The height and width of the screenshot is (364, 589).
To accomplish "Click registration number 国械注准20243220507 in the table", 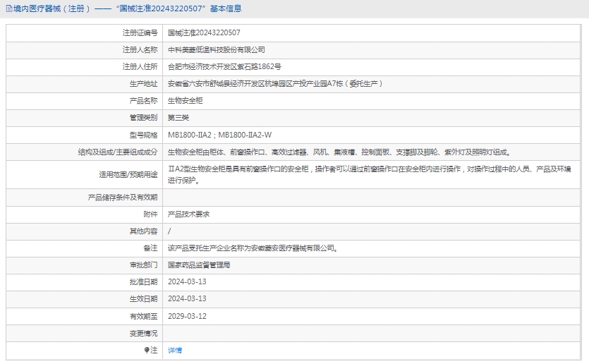I will [x=204, y=32].
